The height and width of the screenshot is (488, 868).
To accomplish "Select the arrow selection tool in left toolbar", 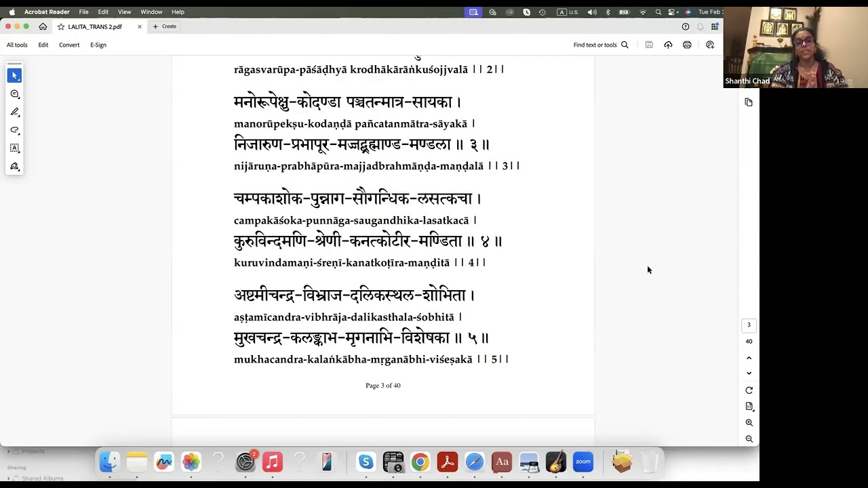I will pyautogui.click(x=14, y=75).
